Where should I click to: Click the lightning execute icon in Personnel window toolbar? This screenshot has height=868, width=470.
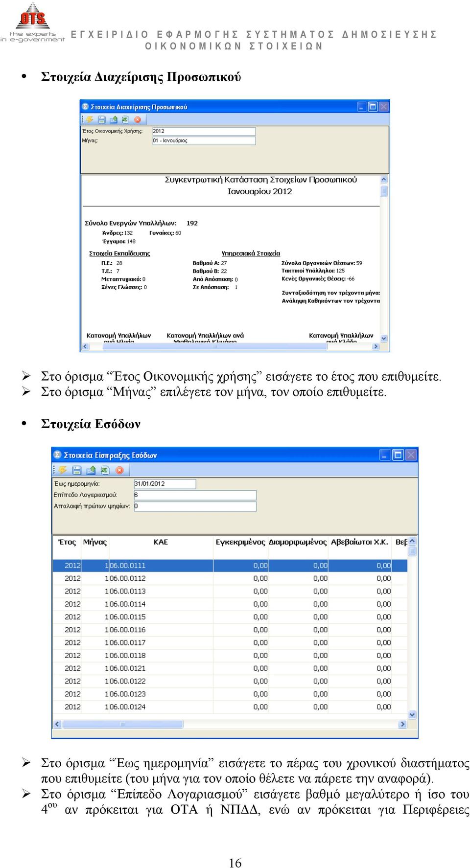click(90, 119)
